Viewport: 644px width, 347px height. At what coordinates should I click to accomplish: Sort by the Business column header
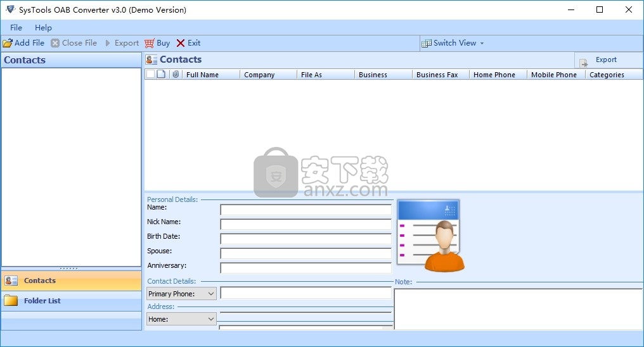(x=383, y=75)
